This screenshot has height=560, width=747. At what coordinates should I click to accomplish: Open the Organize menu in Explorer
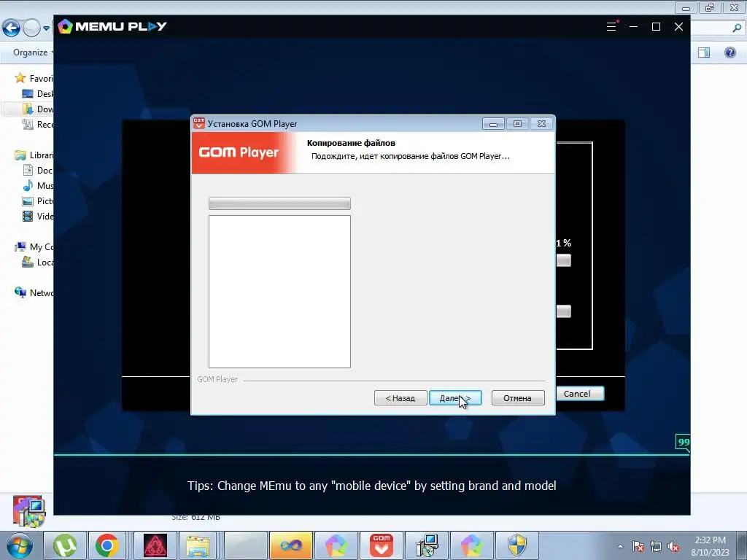click(x=34, y=52)
